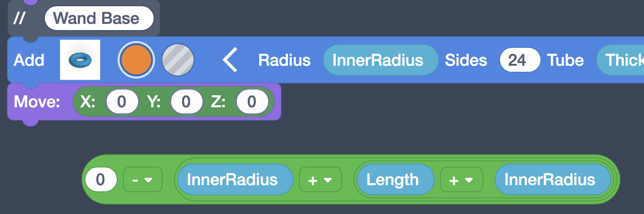Edit the Move Z value field
This screenshot has width=644, height=214.
(x=252, y=102)
